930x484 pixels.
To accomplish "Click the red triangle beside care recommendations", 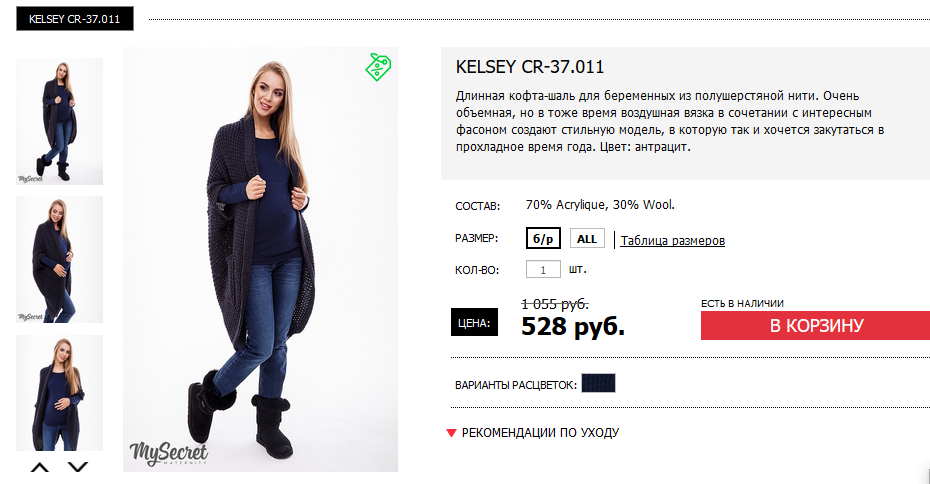I will (x=451, y=433).
